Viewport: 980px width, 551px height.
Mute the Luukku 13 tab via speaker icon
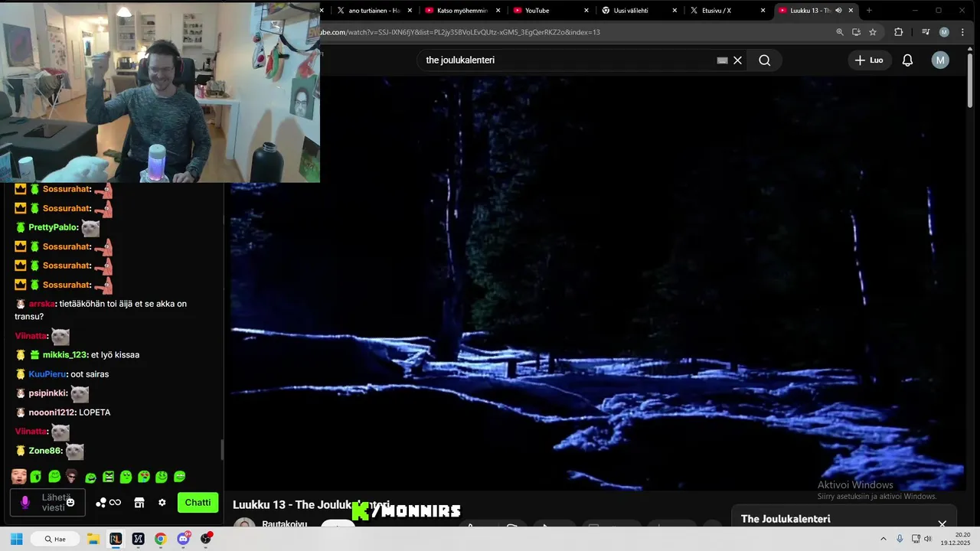[838, 11]
